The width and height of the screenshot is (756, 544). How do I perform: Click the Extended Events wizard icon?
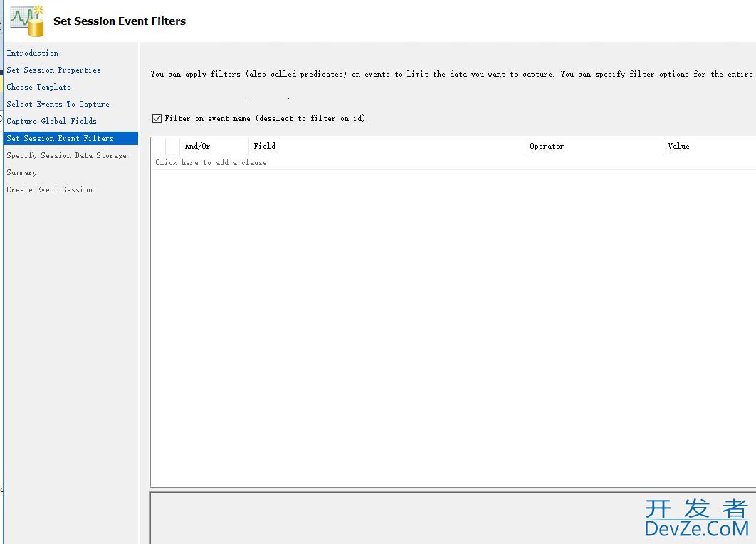27,21
